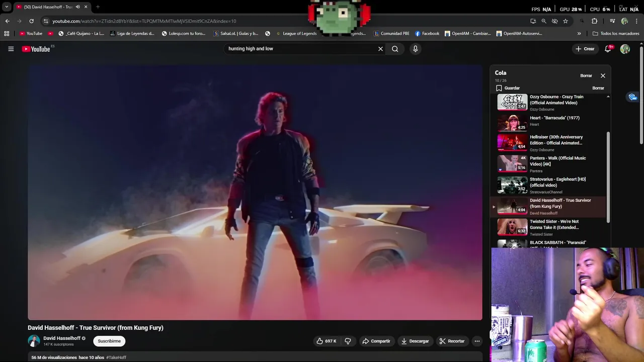The width and height of the screenshot is (644, 362).
Task: Dislike the True Survivor video
Action: pos(348,341)
